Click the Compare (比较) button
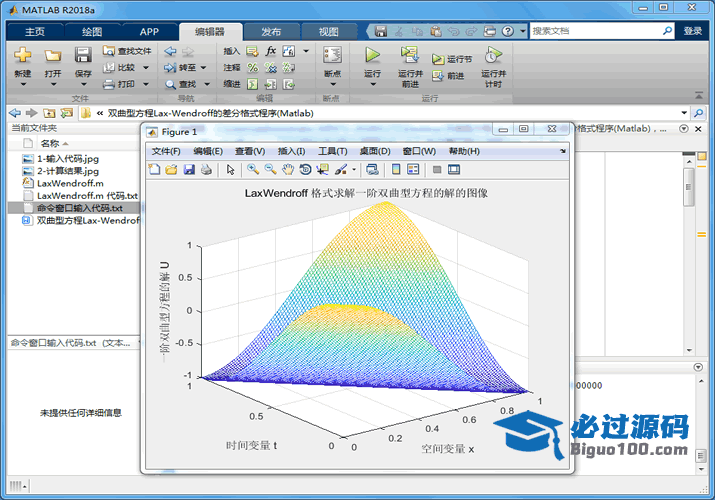 coord(119,67)
